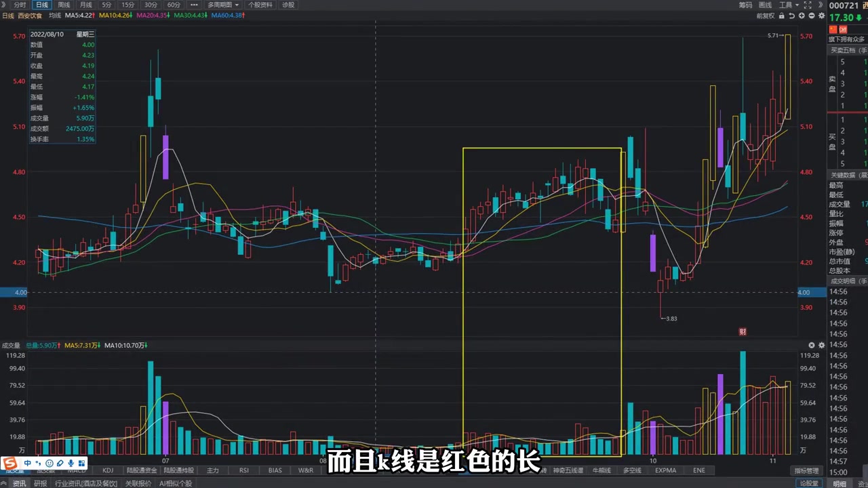Open more periods via the ellipsis button

point(195,5)
